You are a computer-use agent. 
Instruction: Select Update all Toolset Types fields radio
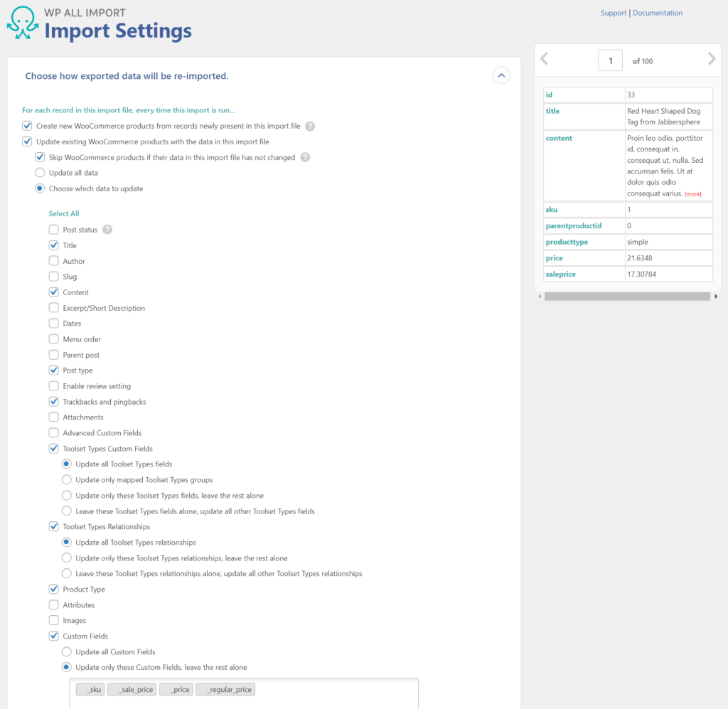click(x=67, y=464)
